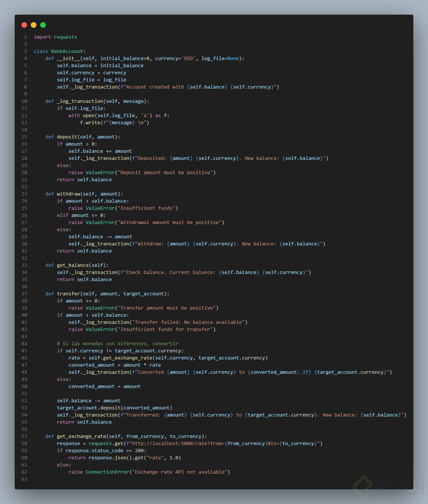Click the _log_transaction method definition

80,101
